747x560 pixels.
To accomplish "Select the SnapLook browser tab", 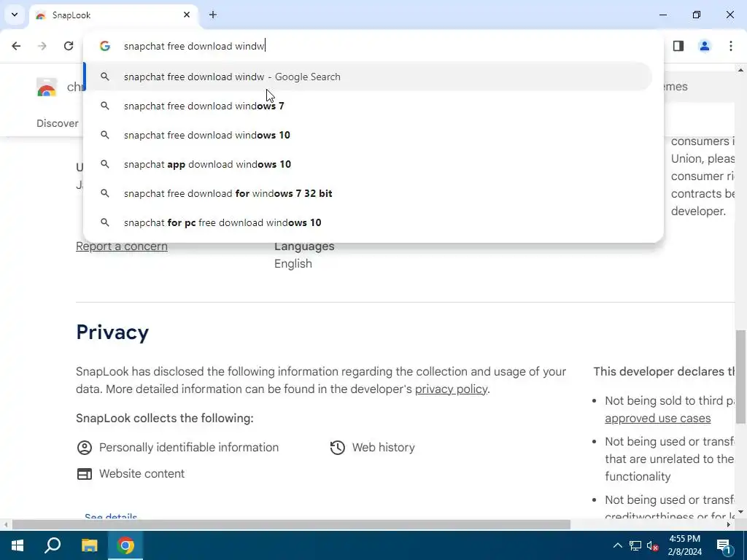I will click(x=113, y=15).
